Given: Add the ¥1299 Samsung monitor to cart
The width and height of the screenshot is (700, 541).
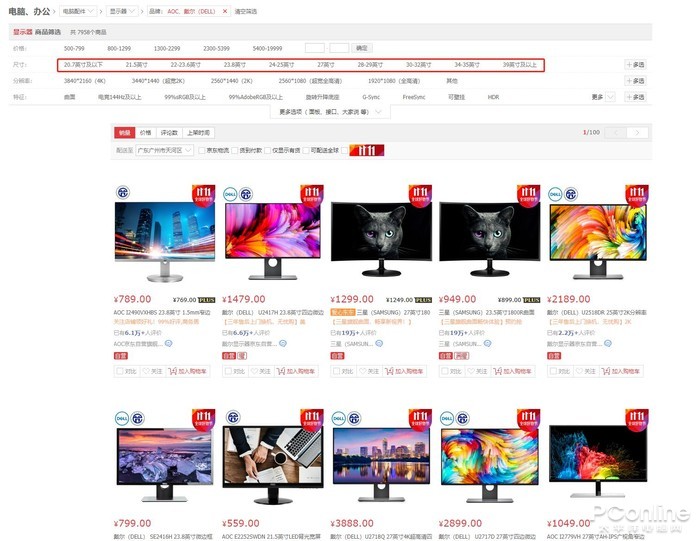Looking at the screenshot, I should tap(404, 371).
